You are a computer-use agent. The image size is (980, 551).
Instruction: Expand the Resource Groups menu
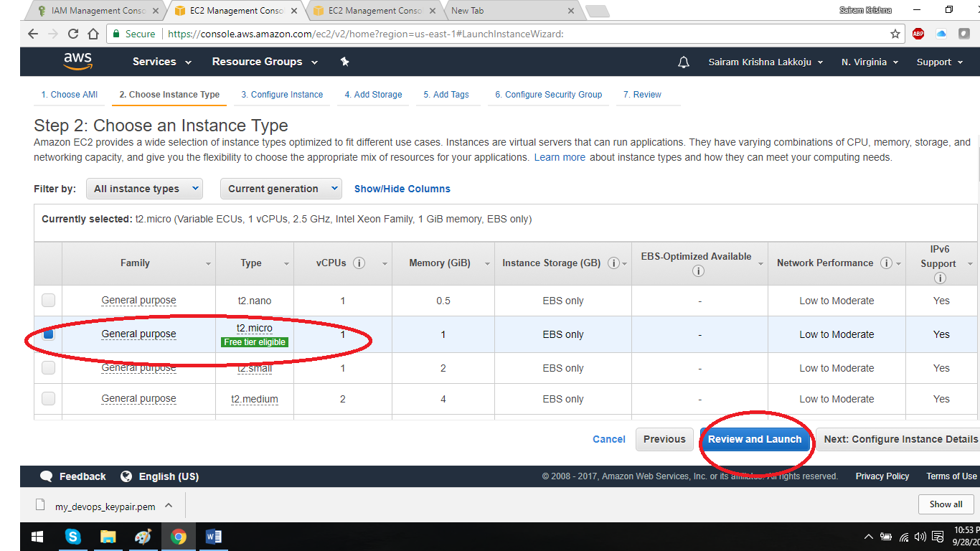265,62
